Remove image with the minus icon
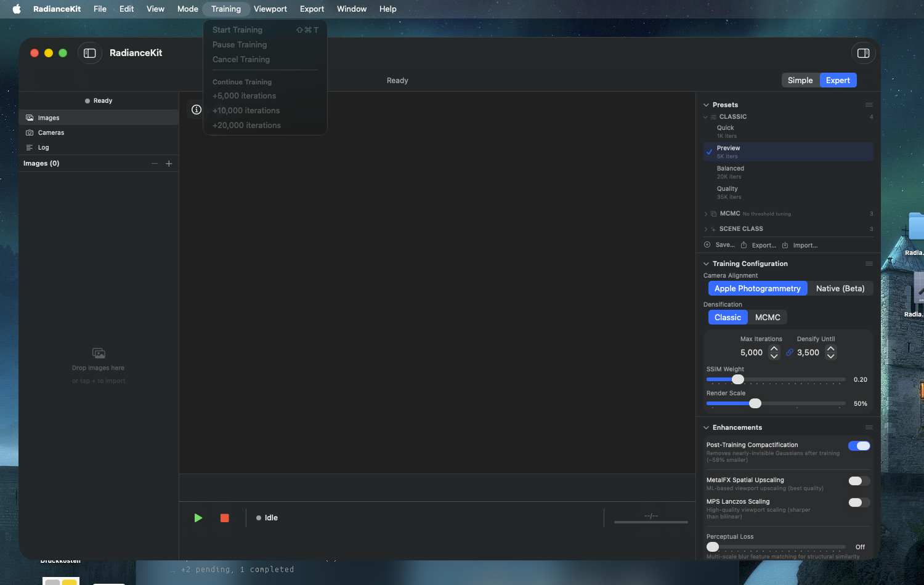924x585 pixels. click(x=155, y=163)
